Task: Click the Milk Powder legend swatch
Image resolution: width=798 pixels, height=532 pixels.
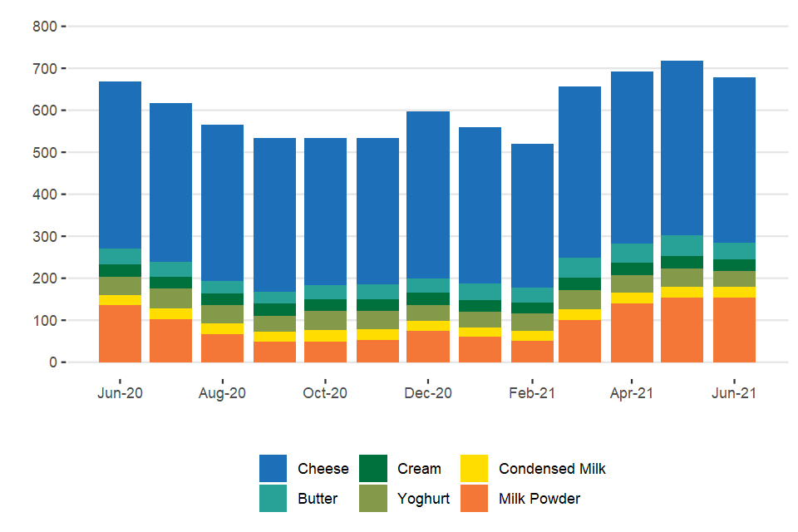Action: tap(474, 499)
